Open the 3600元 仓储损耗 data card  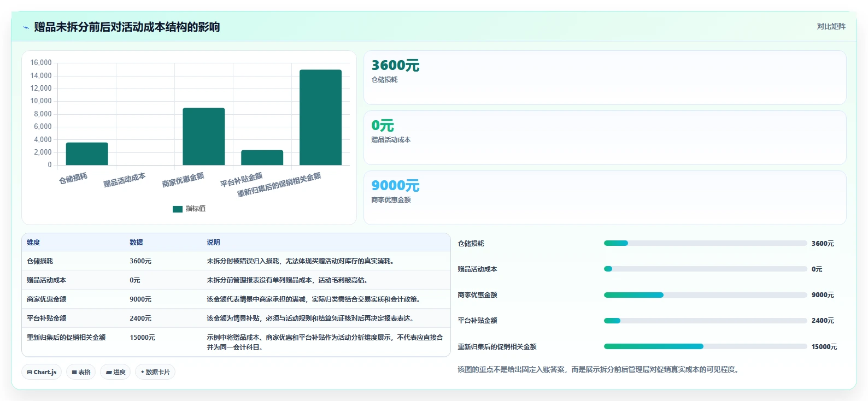pyautogui.click(x=605, y=78)
